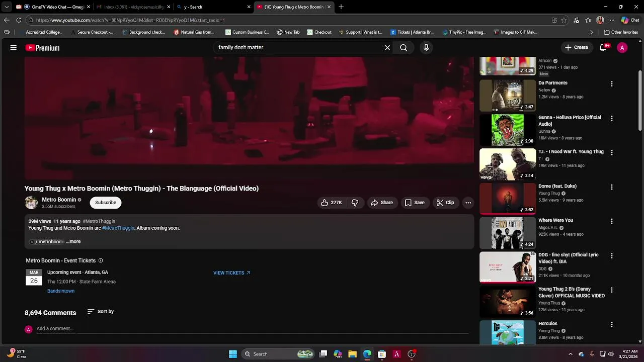Viewport: 644px width, 362px height.
Task: Go back in the browser
Action: pos(7,20)
